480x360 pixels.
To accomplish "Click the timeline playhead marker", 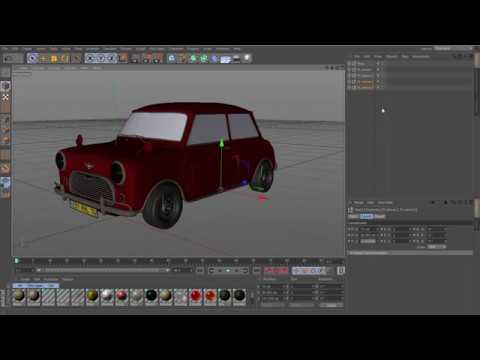I will pyautogui.click(x=17, y=260).
